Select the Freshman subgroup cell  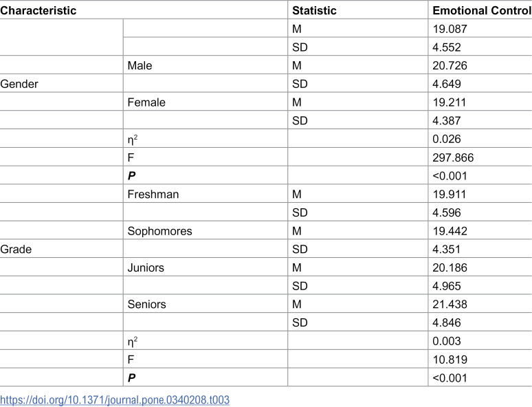[153, 194]
